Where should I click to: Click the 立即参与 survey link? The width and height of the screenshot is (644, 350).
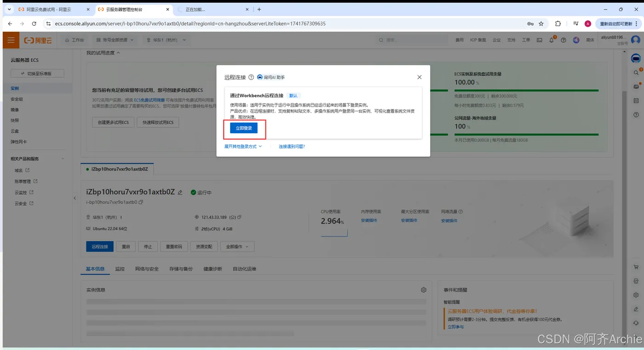point(455,327)
